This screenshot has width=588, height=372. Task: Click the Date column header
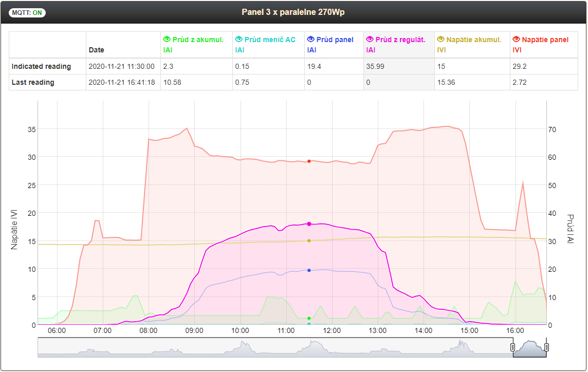[x=97, y=50]
